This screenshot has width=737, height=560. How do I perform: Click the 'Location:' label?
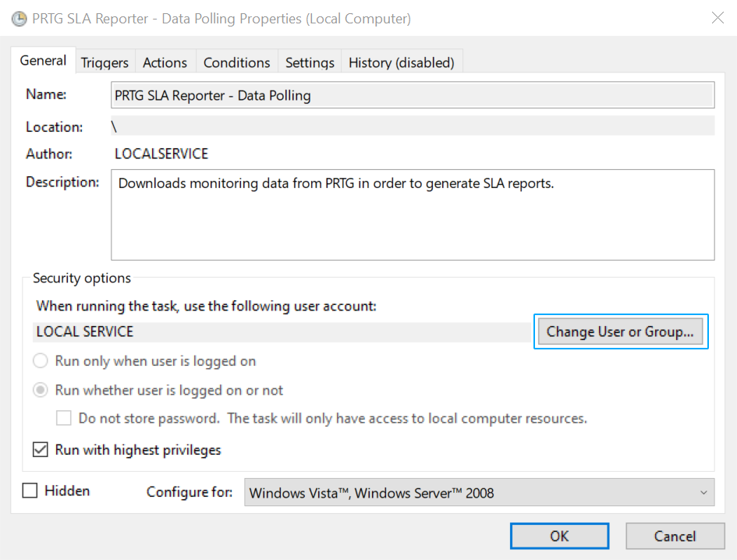click(x=54, y=127)
